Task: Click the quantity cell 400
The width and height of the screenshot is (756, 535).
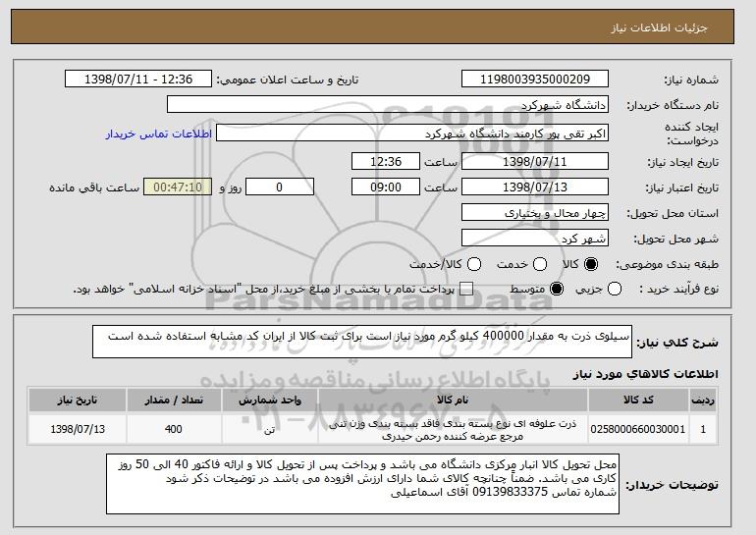Action: pos(174,429)
